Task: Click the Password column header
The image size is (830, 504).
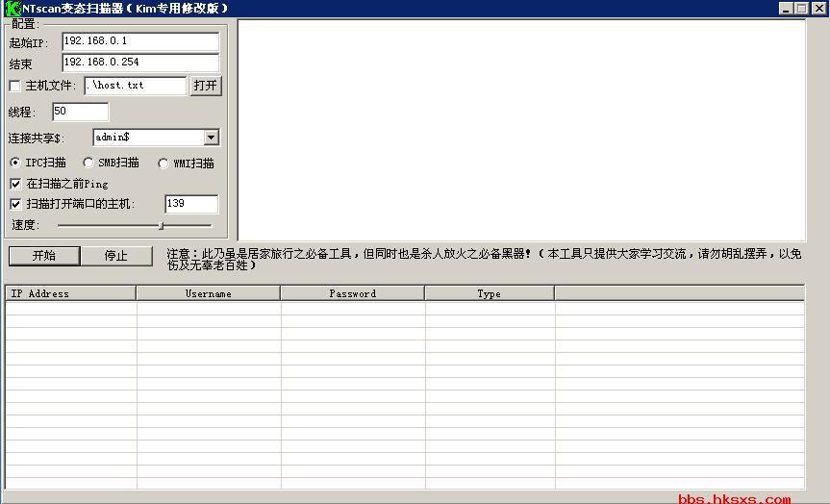Action: coord(353,293)
